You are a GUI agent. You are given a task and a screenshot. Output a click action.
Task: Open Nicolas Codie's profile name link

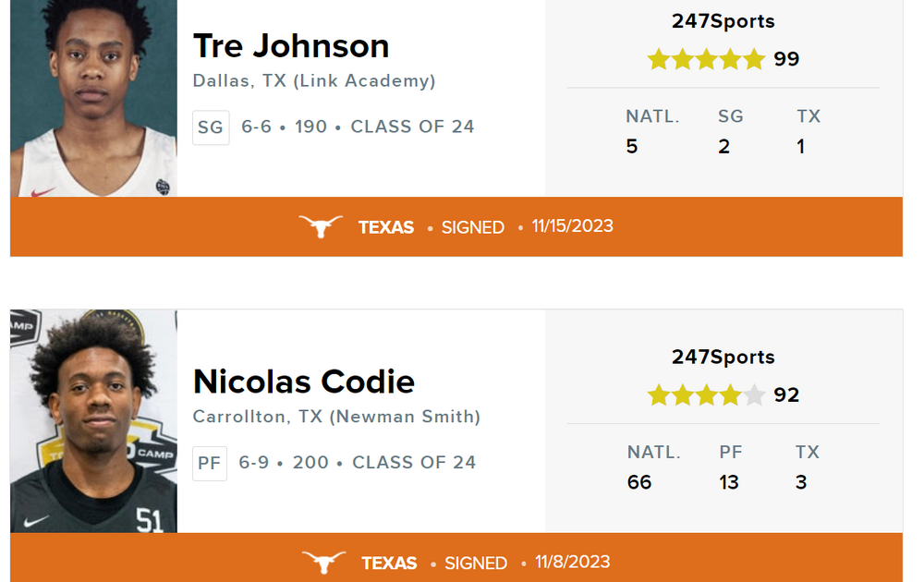304,382
